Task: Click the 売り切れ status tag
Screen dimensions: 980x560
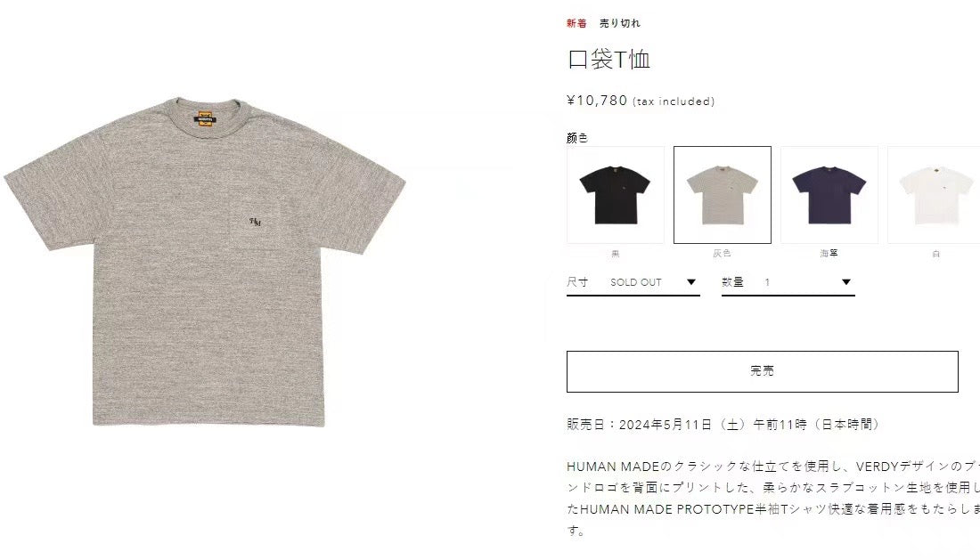Action: [x=619, y=23]
